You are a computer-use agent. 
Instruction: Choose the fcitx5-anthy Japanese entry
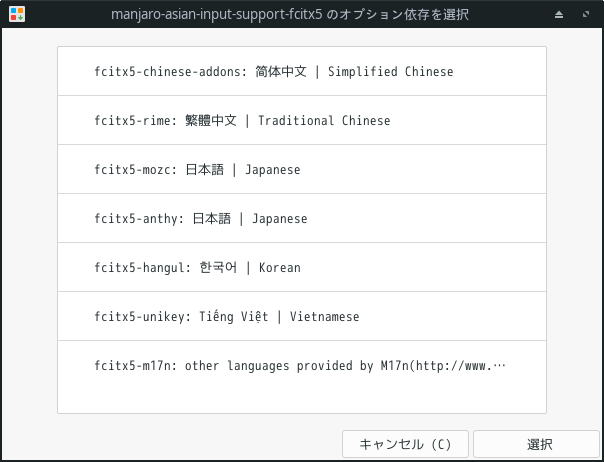pos(302,218)
